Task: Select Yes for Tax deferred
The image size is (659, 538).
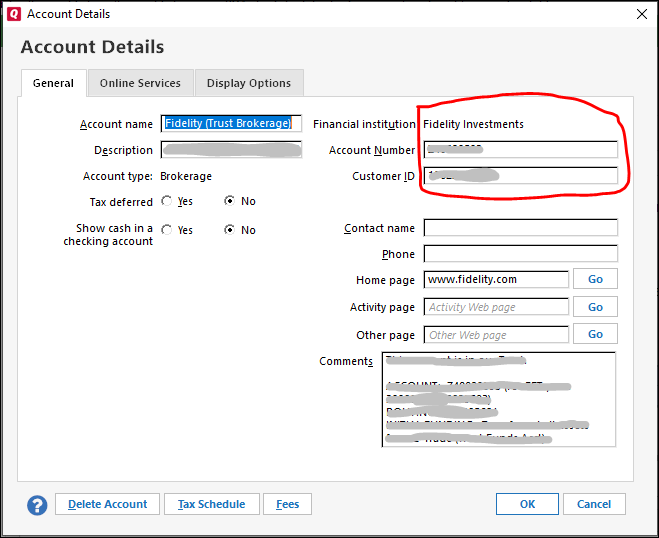Action: pyautogui.click(x=167, y=201)
